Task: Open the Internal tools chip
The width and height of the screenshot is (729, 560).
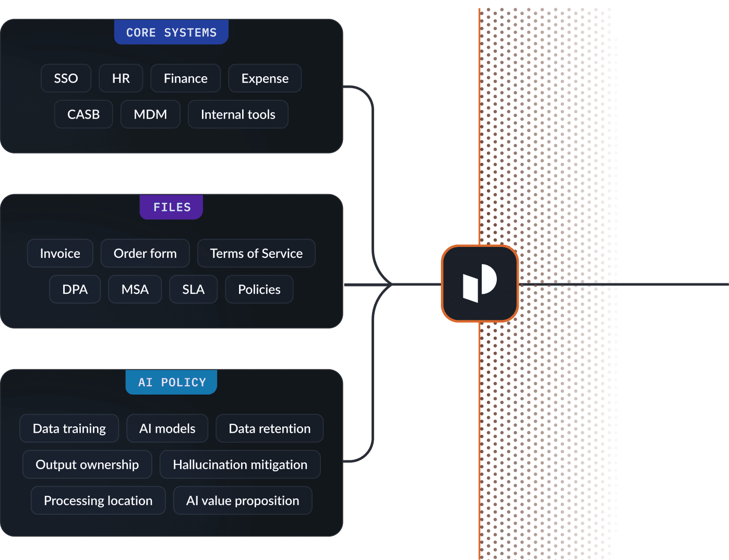Action: (238, 114)
